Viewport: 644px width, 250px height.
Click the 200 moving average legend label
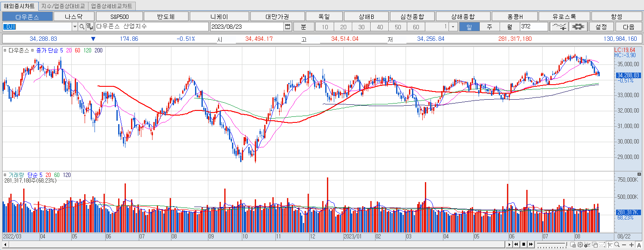98,50
